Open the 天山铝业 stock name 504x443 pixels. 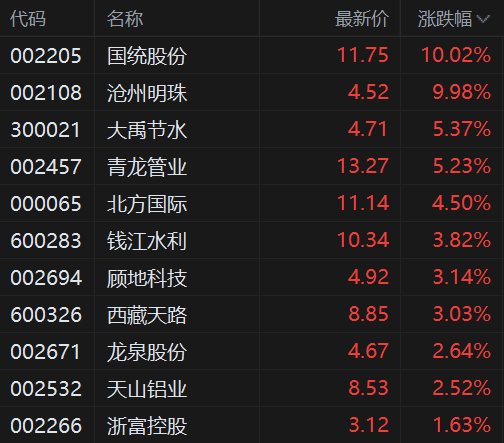pos(147,389)
